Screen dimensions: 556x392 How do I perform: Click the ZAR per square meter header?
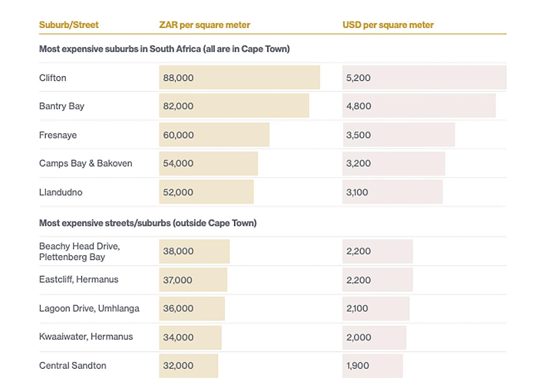(x=205, y=25)
